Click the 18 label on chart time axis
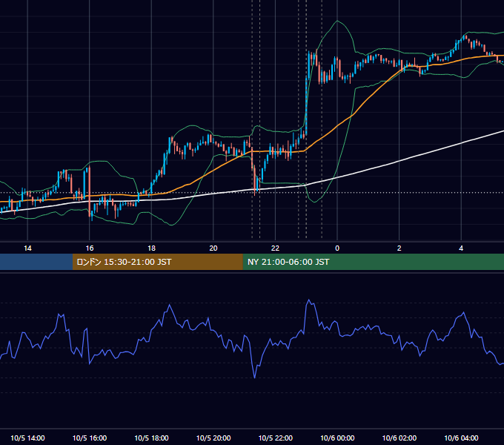Viewport: 504px width, 445px height. point(151,248)
